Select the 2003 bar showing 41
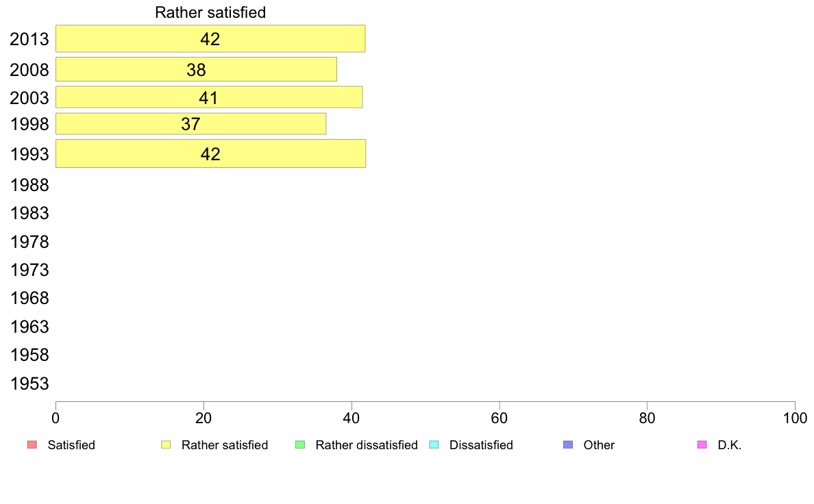Viewport: 814px width, 504px height. (x=209, y=97)
